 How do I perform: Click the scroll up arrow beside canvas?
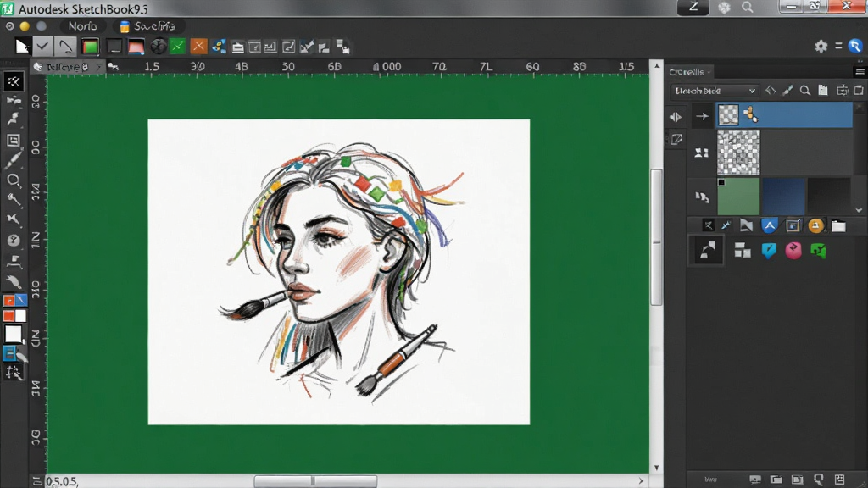(x=657, y=66)
